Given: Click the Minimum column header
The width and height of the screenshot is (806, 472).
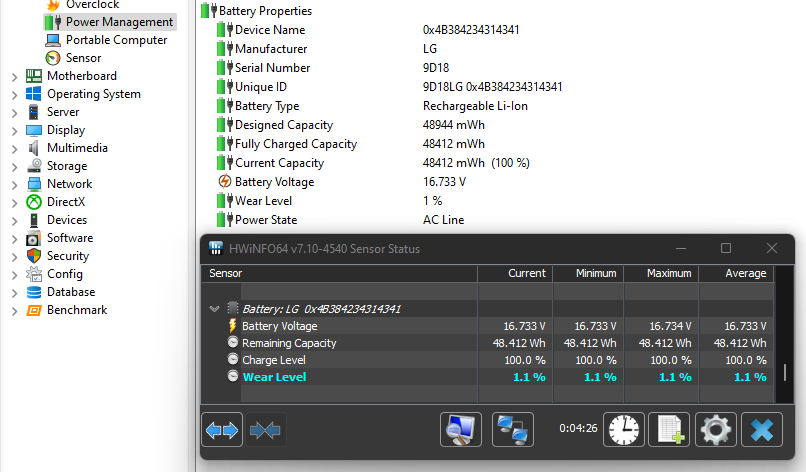Looking at the screenshot, I should click(589, 274).
